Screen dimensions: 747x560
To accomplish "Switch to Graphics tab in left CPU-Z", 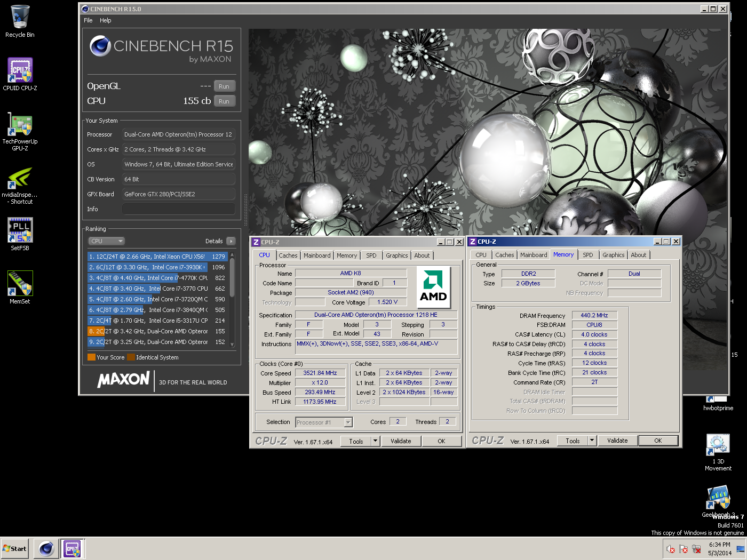I will click(397, 255).
